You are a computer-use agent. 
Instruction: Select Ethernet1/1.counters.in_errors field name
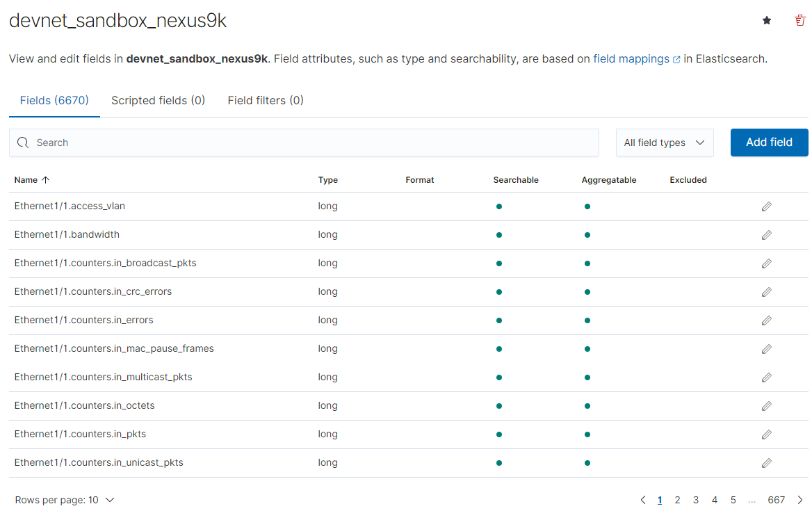(x=83, y=320)
